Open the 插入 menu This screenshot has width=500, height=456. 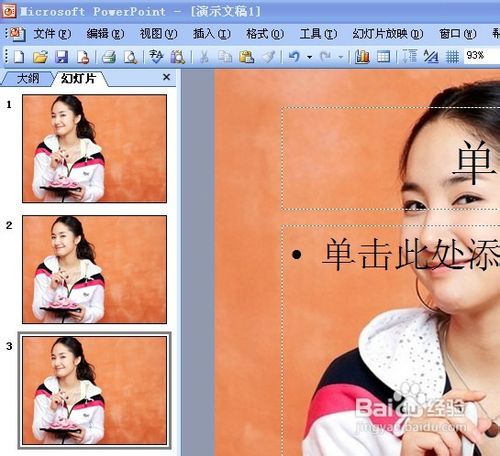pos(212,33)
